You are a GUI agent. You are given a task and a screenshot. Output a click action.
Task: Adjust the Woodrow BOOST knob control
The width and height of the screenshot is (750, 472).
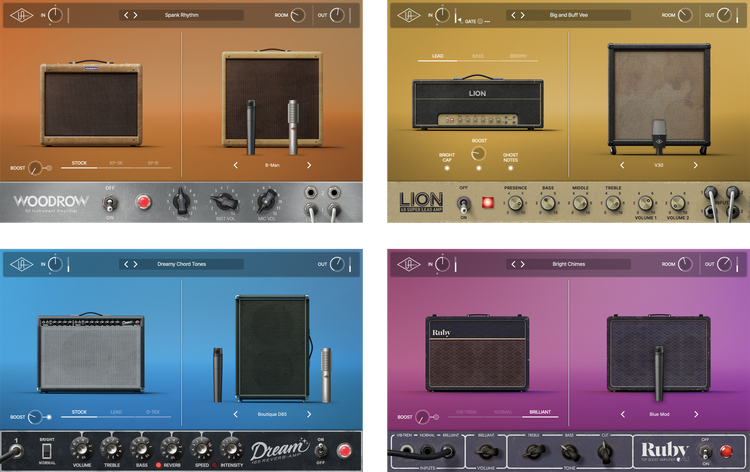pyautogui.click(x=36, y=168)
